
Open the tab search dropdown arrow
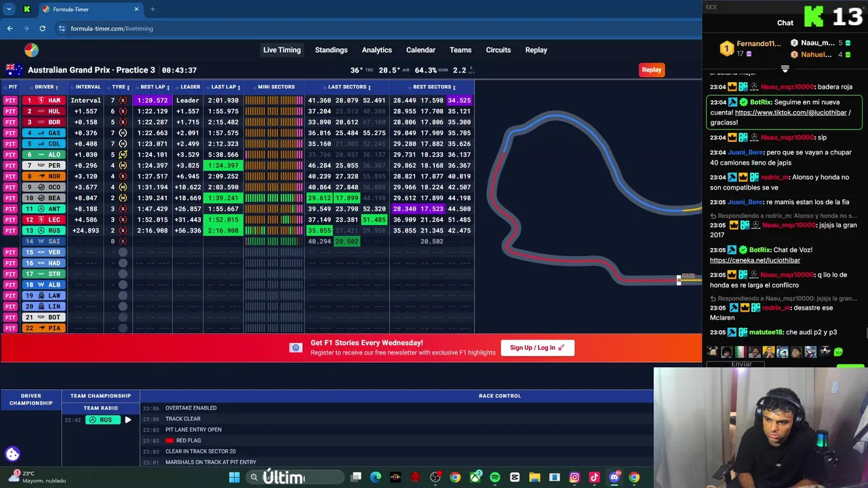point(9,9)
